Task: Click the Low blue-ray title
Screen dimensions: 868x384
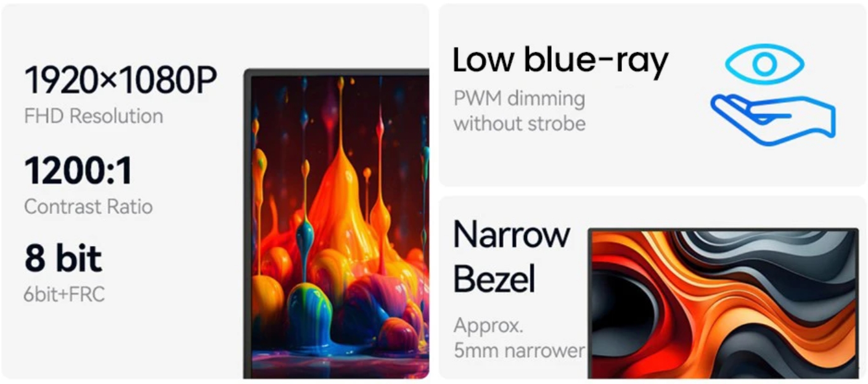Action: [560, 60]
